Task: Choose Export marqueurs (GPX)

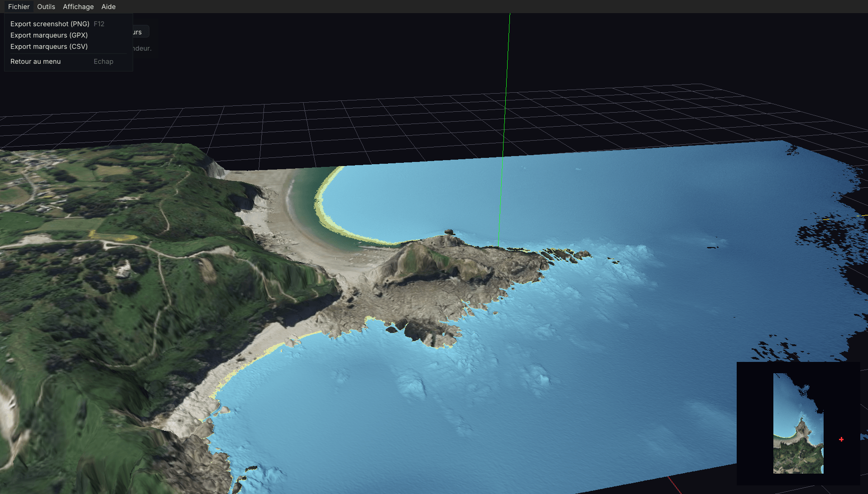Action: pos(68,35)
